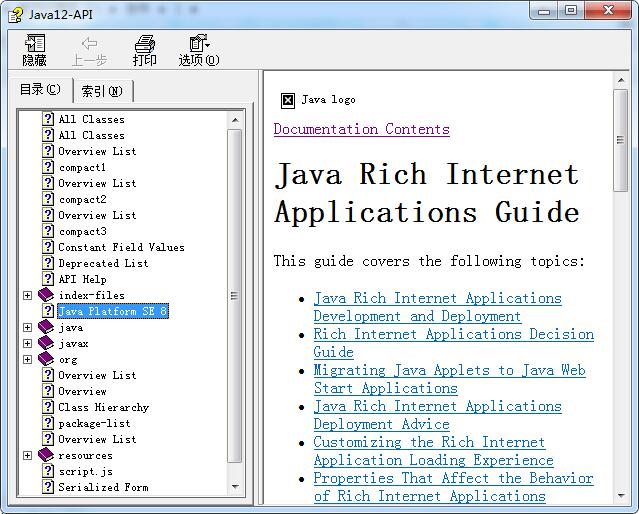
Task: Select the Deprecated List entry
Action: pyautogui.click(x=104, y=263)
